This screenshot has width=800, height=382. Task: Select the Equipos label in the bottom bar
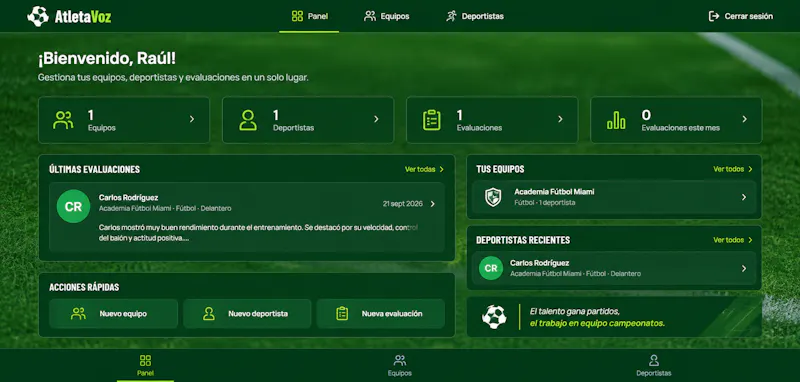[399, 373]
